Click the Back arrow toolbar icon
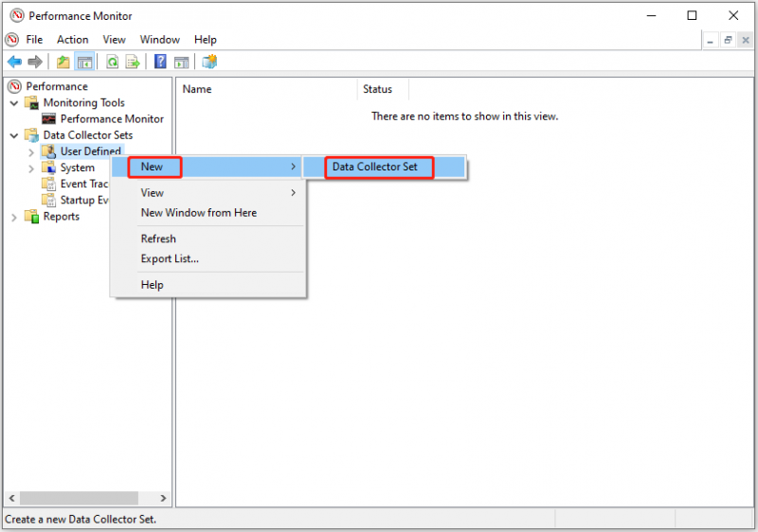This screenshot has width=758, height=532. (x=14, y=62)
